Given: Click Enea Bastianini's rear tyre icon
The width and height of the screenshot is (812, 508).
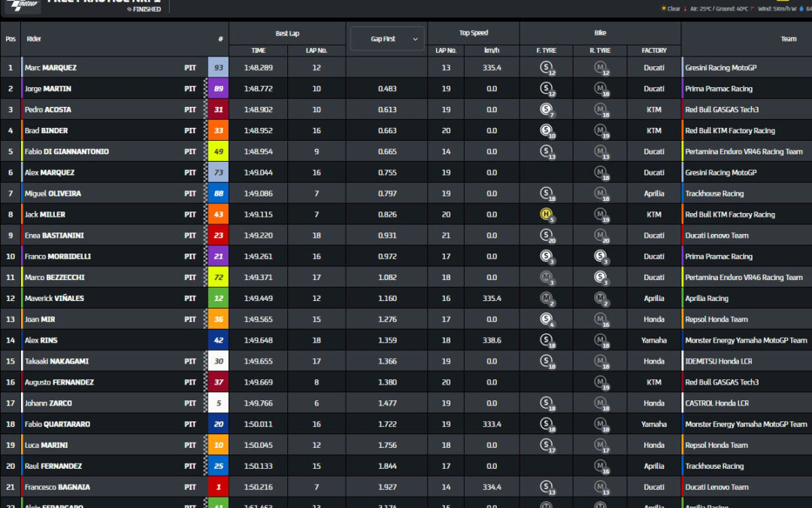Looking at the screenshot, I should (x=601, y=236).
